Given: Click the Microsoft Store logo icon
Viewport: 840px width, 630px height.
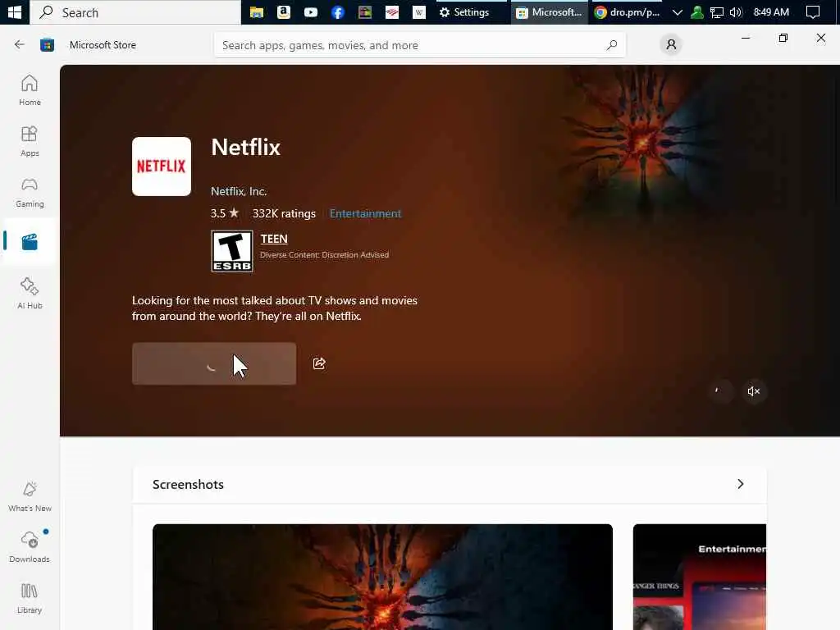Looking at the screenshot, I should tap(47, 44).
